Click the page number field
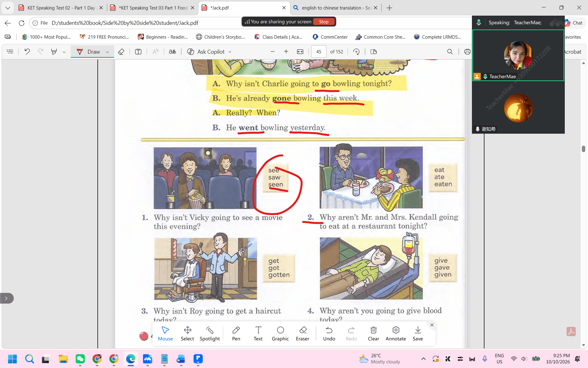 tap(318, 52)
